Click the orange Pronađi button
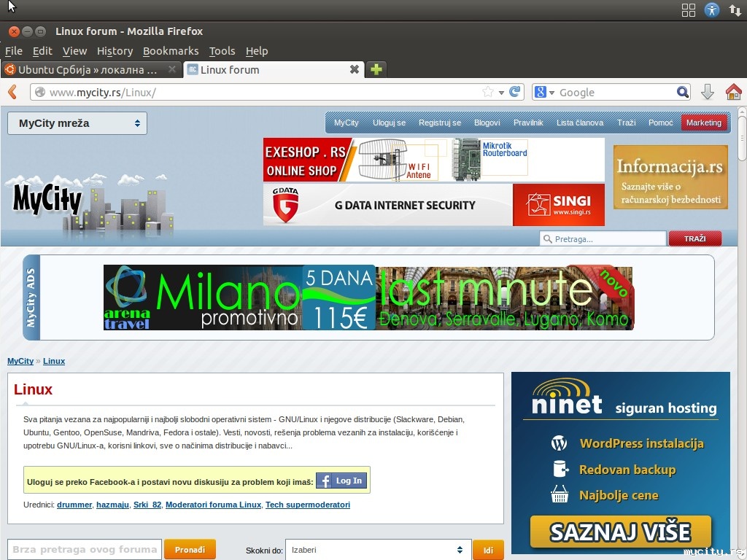747x560 pixels. [x=190, y=550]
